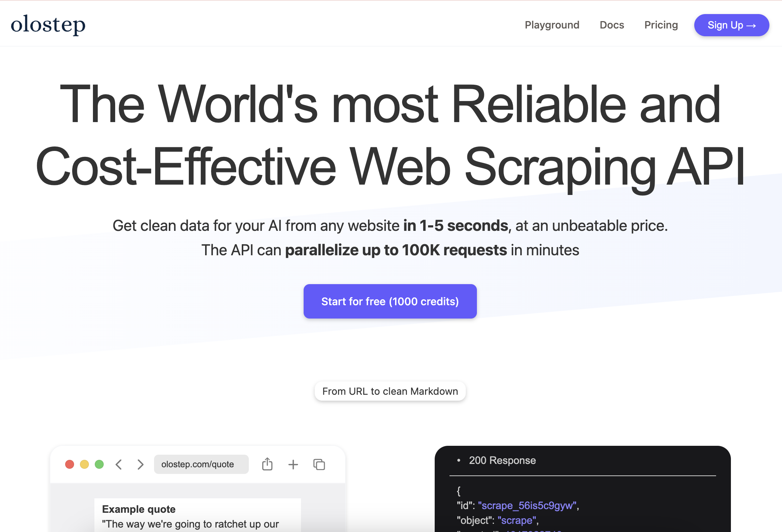Go to the Pricing page
This screenshot has width=782, height=532.
tap(661, 25)
